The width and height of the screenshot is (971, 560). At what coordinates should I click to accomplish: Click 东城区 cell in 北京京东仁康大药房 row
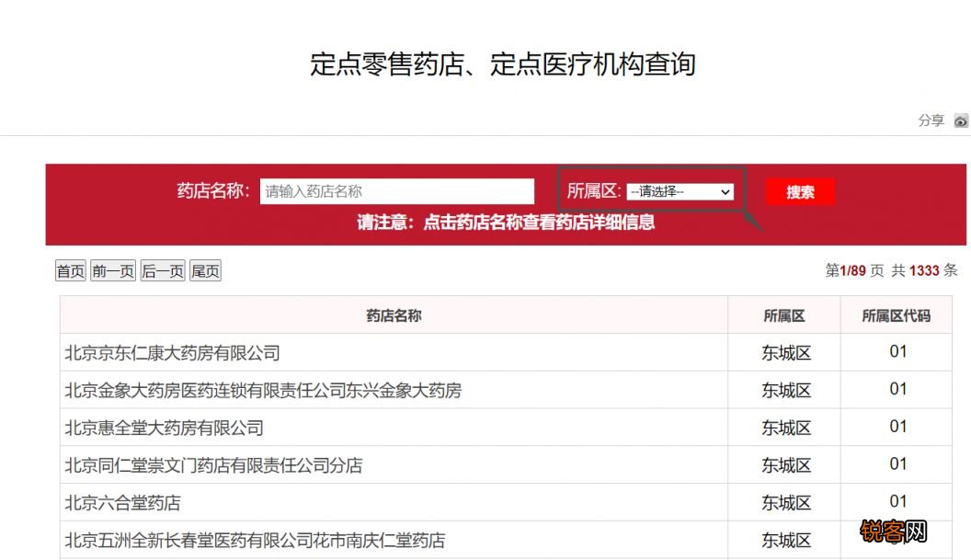tap(786, 353)
